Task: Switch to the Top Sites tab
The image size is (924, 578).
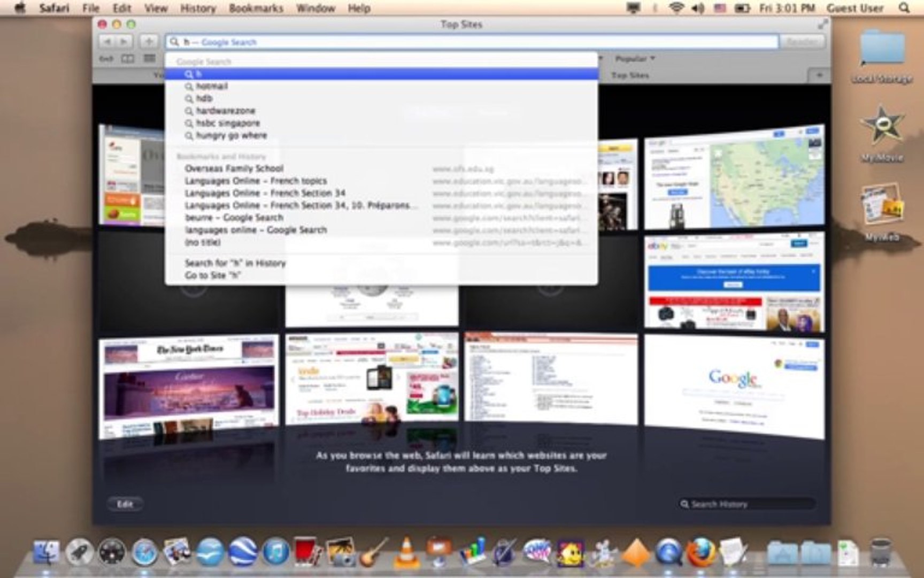Action: [631, 75]
